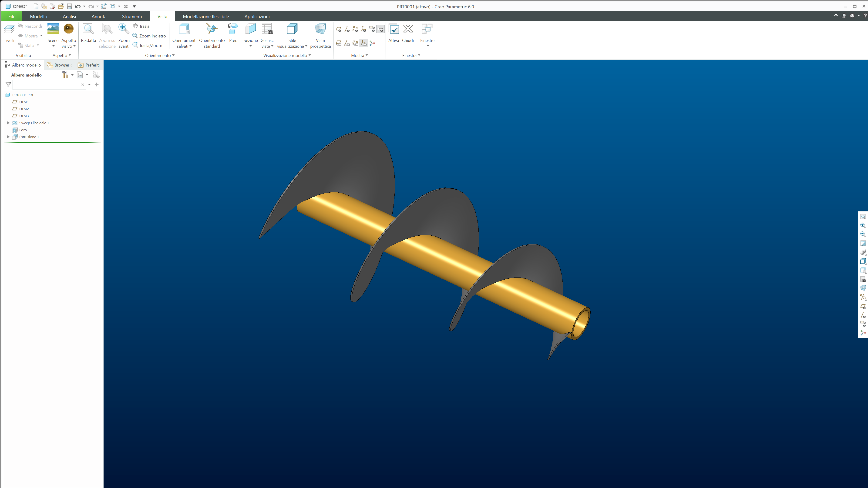Click model tree settings hammer icon
The image size is (868, 488).
coord(65,75)
